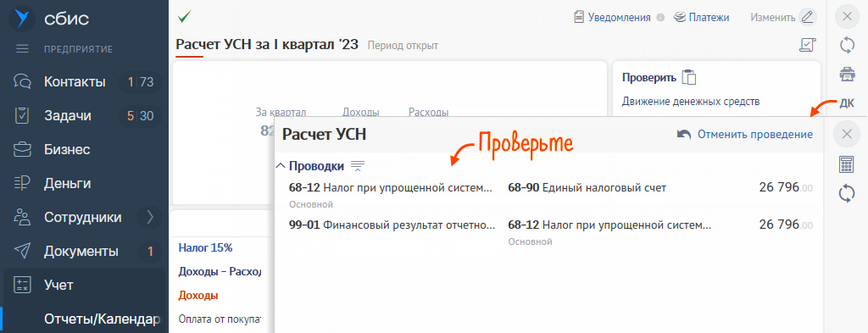
Task: Click the printer icon in right toolbar
Action: [847, 74]
